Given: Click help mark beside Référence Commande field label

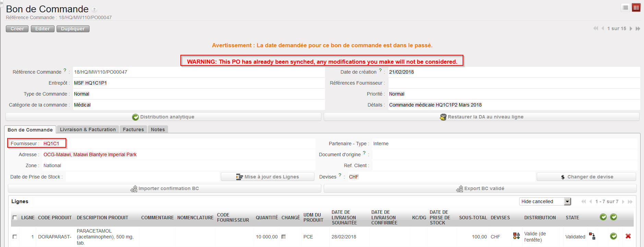Looking at the screenshot, I should [65, 70].
